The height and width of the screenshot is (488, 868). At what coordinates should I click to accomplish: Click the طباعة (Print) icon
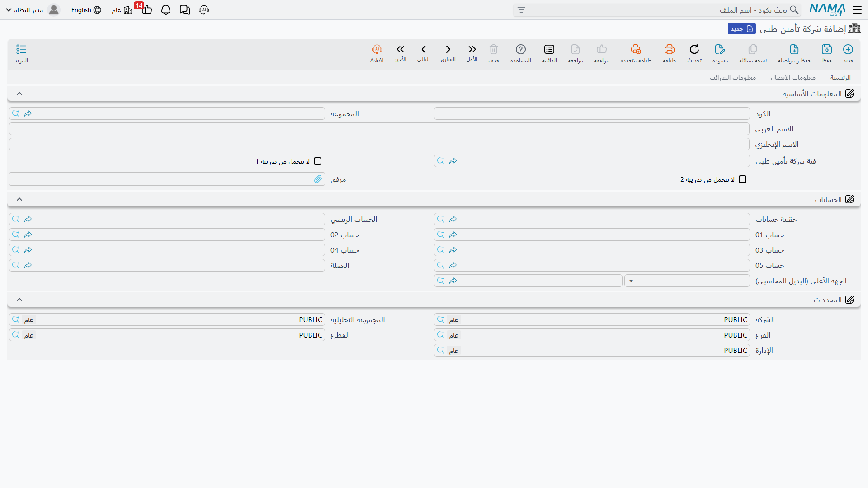669,49
